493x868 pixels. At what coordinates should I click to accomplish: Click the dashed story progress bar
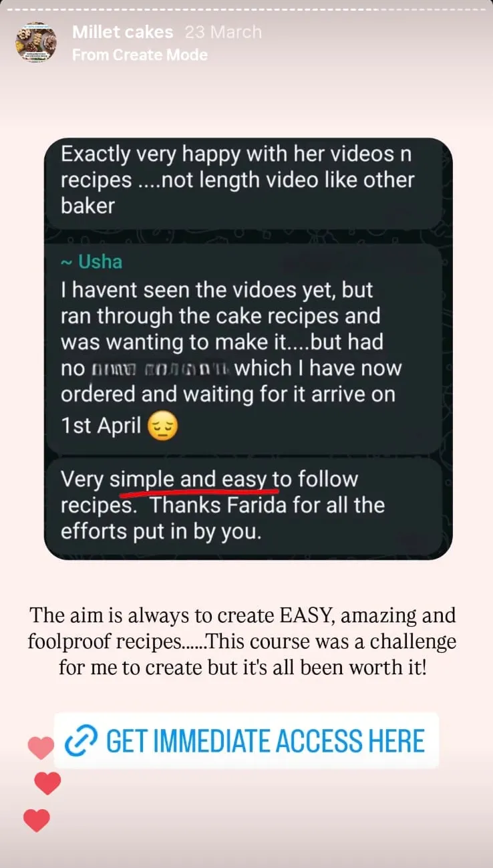coord(246,9)
